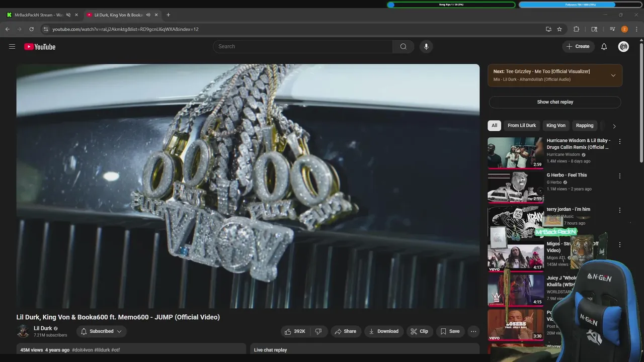Screen dimensions: 644x362
Task: Clip the video
Action: click(420, 331)
